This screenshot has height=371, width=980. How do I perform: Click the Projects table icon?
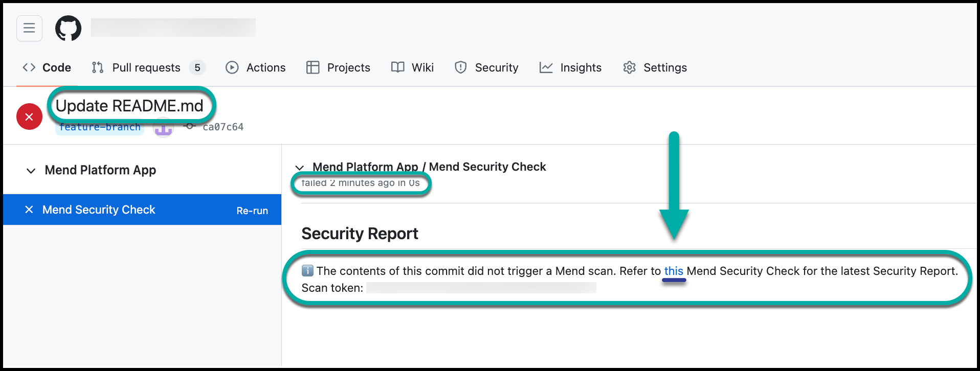click(x=313, y=67)
